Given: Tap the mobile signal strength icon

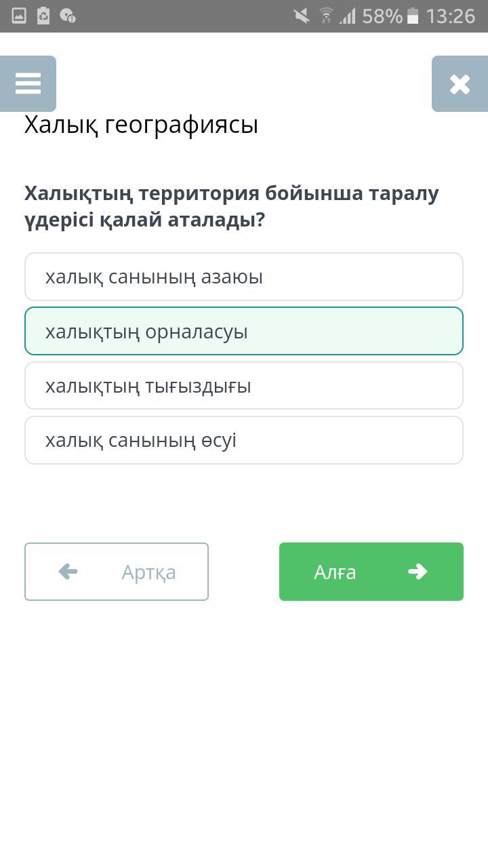Looking at the screenshot, I should [348, 16].
